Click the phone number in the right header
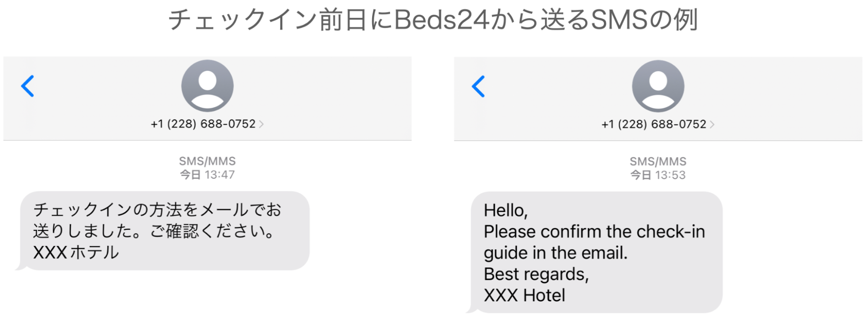868x323 pixels. click(x=653, y=124)
